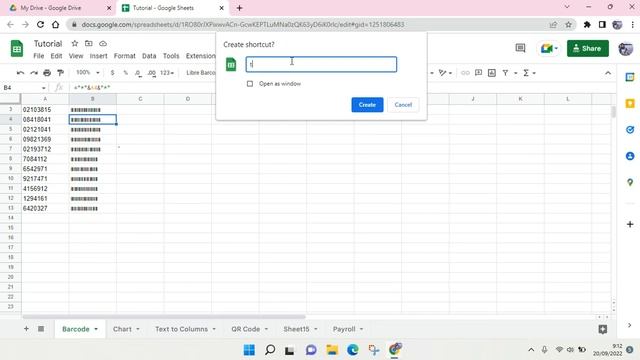
Task: Select cell with 02103815
Action: 45,109
